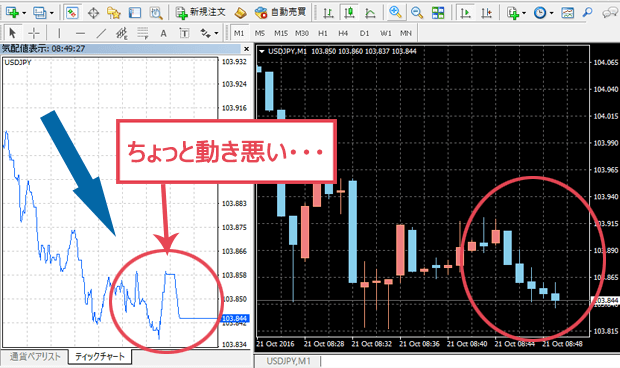Toggle candlestick chart display mode

pos(349,12)
